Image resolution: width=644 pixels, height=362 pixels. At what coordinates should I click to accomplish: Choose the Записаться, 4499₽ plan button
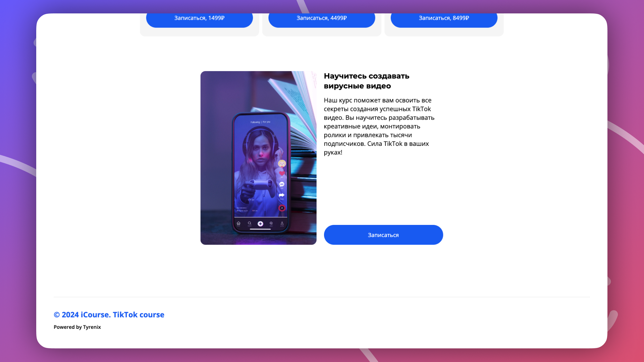(321, 18)
